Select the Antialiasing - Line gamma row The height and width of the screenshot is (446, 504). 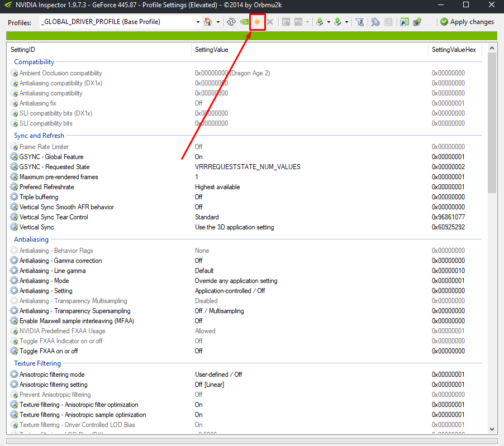point(244,271)
